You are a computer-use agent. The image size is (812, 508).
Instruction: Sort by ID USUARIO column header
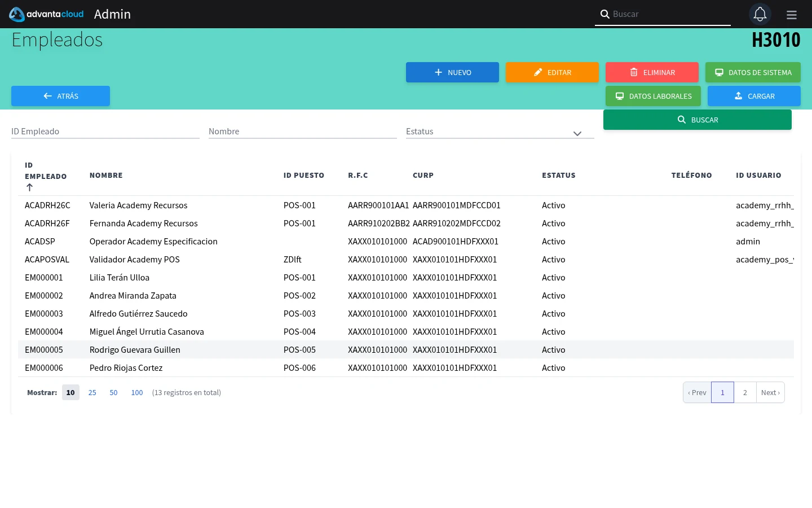click(758, 176)
